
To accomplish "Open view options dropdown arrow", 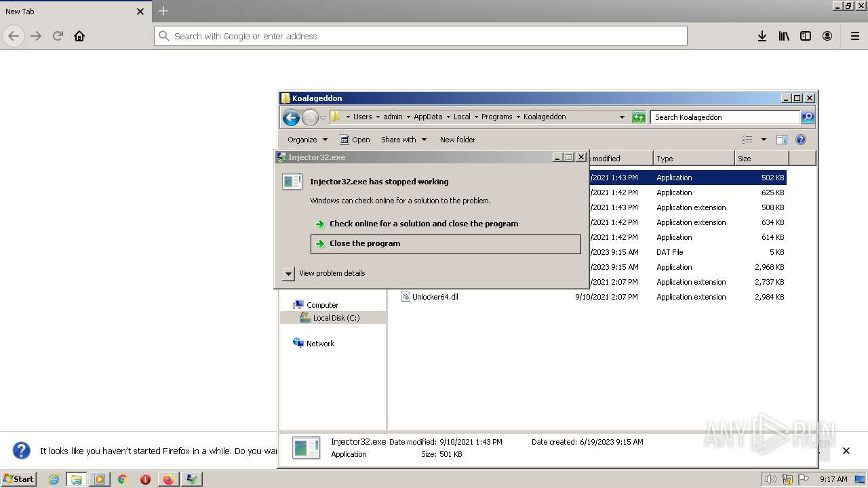I will [x=764, y=140].
